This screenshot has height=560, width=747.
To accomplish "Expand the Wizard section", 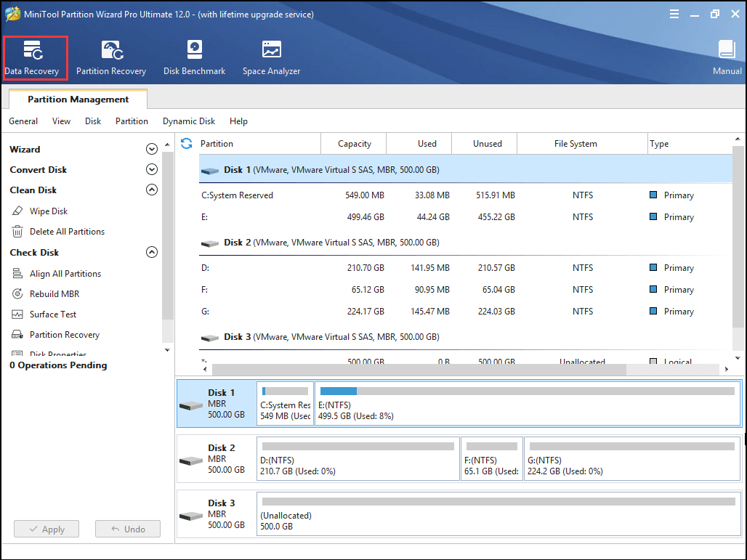I will click(x=152, y=150).
